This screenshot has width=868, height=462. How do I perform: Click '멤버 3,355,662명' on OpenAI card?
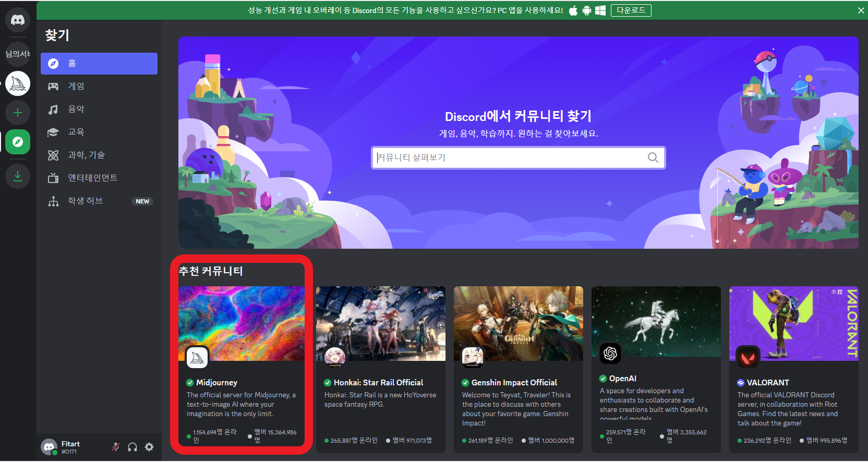[686, 436]
